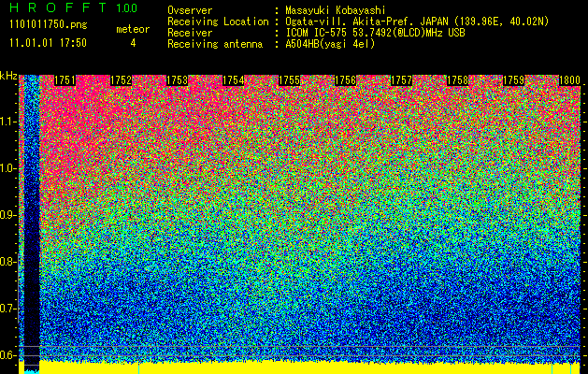Viewport: 588px width, 374px height.
Task: Click the 1754 time marker
Action: pos(234,80)
